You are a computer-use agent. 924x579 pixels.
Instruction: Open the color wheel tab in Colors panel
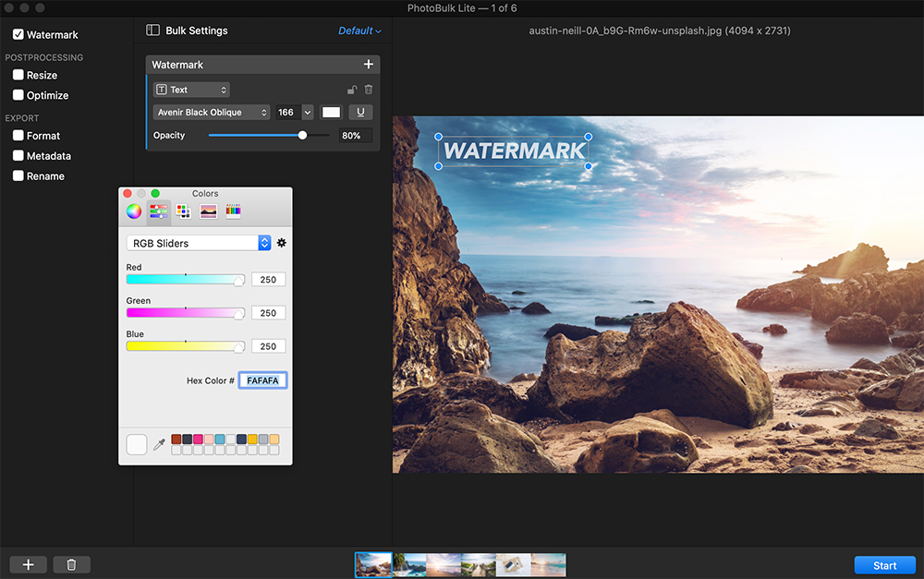[132, 211]
